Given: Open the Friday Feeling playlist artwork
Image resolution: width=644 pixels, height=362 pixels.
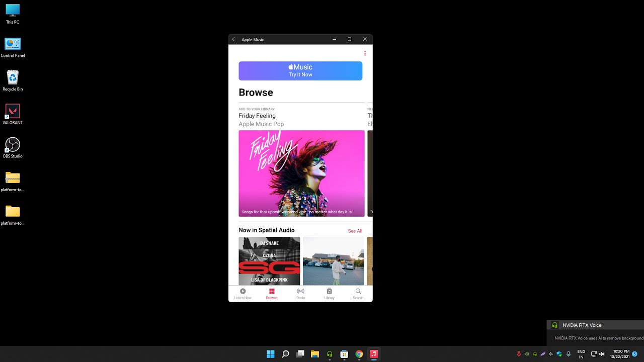Looking at the screenshot, I should (301, 173).
